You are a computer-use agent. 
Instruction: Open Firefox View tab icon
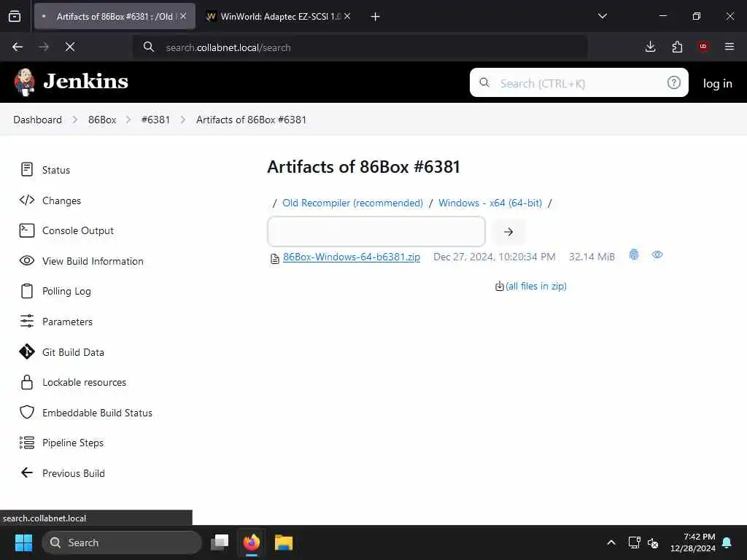coord(15,16)
